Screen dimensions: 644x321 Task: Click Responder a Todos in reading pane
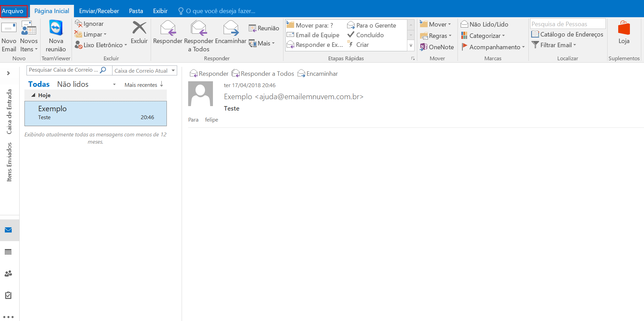click(x=263, y=74)
